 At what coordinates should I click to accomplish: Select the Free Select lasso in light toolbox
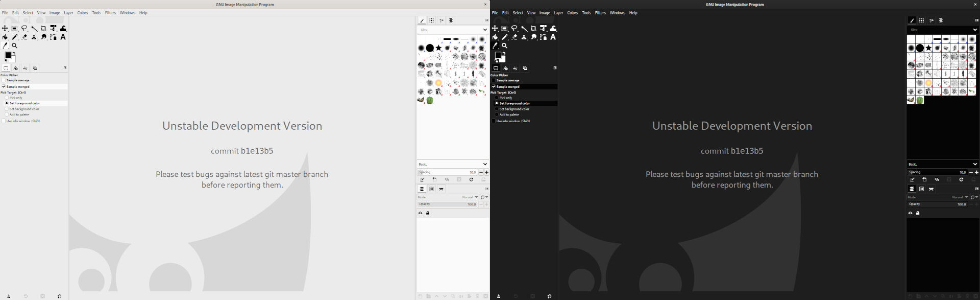(x=24, y=29)
